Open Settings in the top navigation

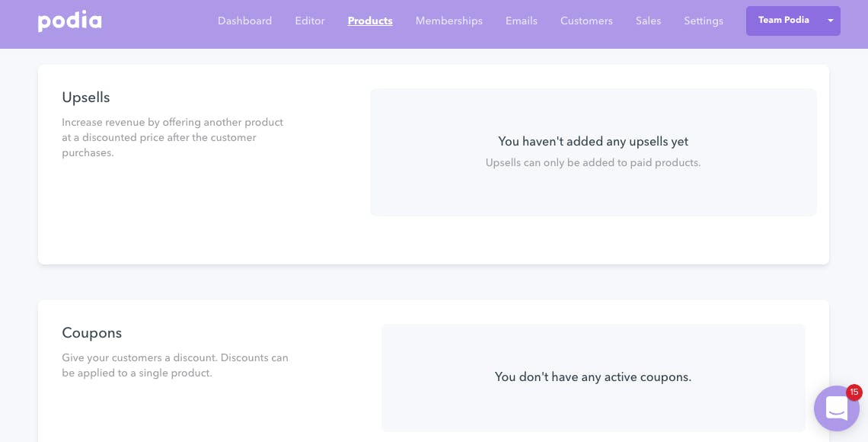pos(703,21)
